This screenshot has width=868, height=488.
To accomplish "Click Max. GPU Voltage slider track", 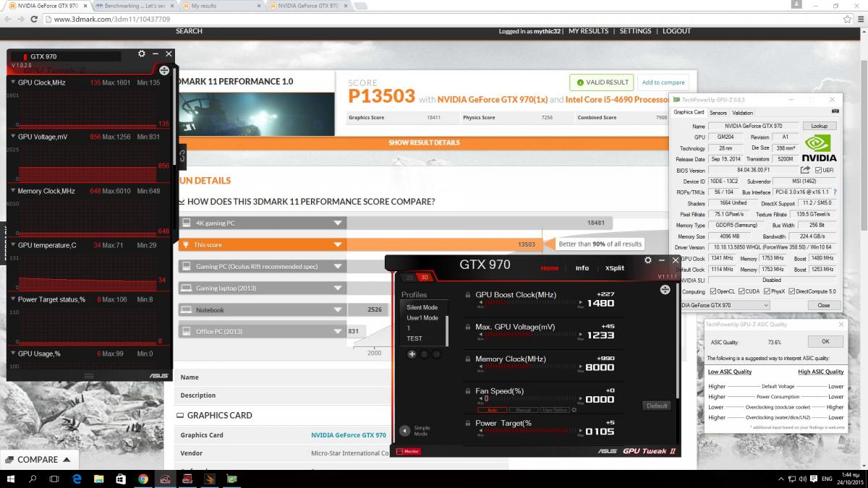I will [529, 335].
